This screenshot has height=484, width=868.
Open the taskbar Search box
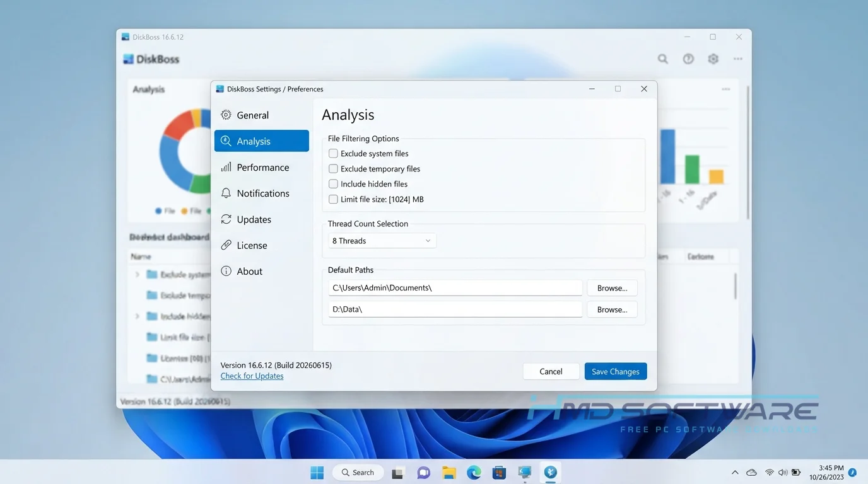(x=358, y=473)
